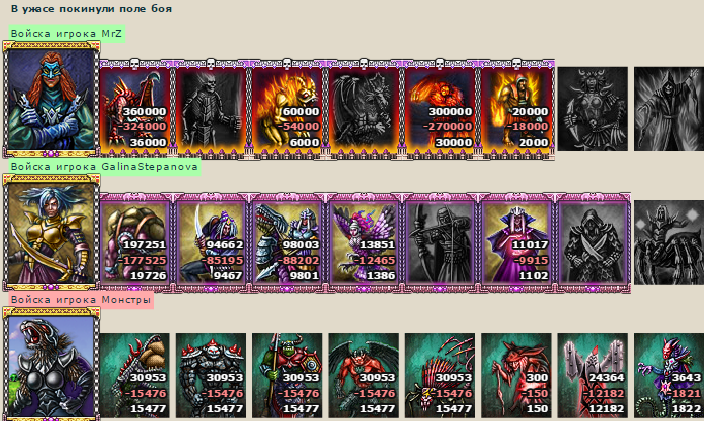This screenshot has width=704, height=421.
Task: Click GalinaStepanova's golden-armored hero portrait
Action: tap(51, 232)
